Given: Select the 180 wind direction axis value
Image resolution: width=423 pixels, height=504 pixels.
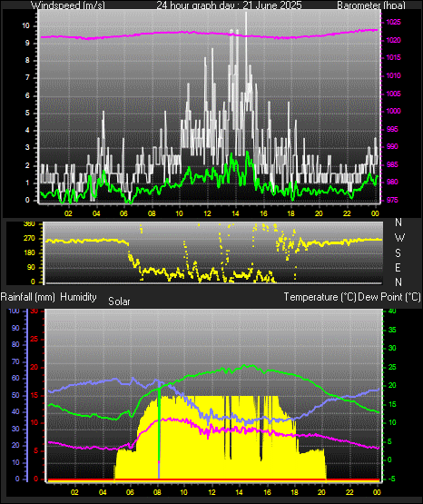Looking at the screenshot, I should point(29,253).
